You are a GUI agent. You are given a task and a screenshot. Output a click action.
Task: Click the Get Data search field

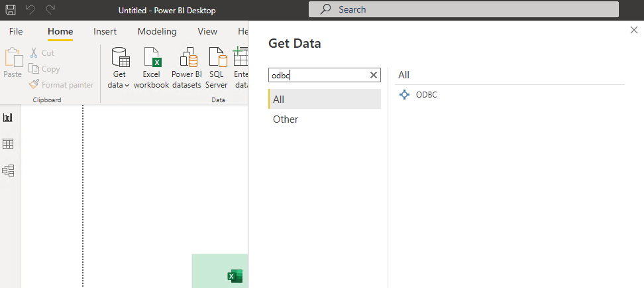click(x=318, y=75)
